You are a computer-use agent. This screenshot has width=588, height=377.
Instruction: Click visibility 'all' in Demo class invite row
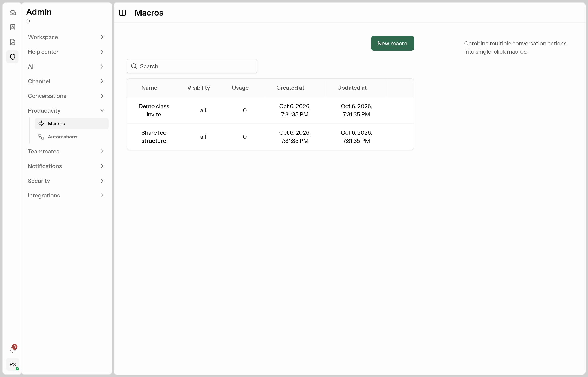click(x=203, y=110)
